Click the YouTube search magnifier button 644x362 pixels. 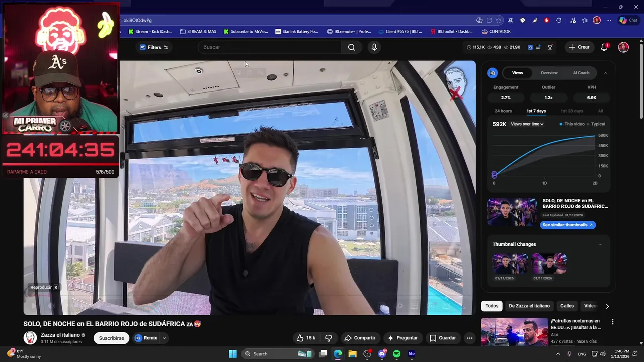point(351,47)
